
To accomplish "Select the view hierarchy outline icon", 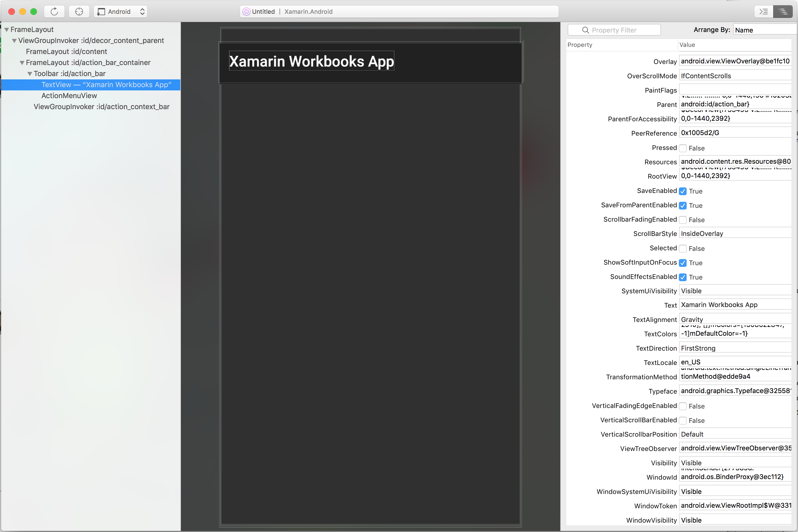I will (783, 11).
